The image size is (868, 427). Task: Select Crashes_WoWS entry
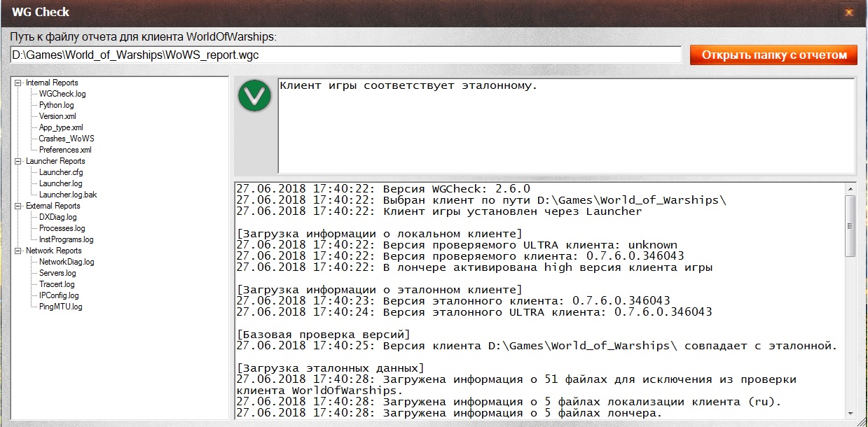pyautogui.click(x=67, y=139)
